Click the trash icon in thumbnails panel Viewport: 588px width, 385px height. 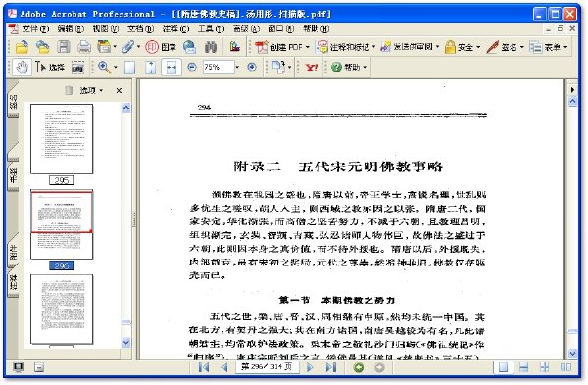69,90
